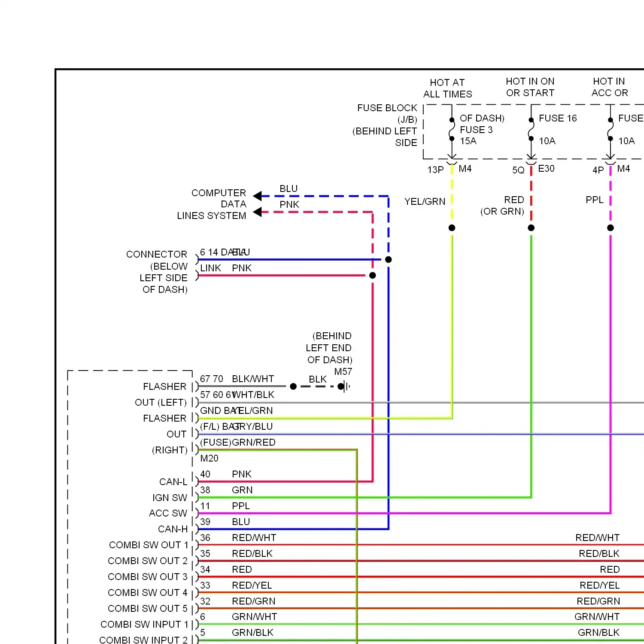644x644 pixels.
Task: Click the 4P terminal label
Action: coord(598,170)
